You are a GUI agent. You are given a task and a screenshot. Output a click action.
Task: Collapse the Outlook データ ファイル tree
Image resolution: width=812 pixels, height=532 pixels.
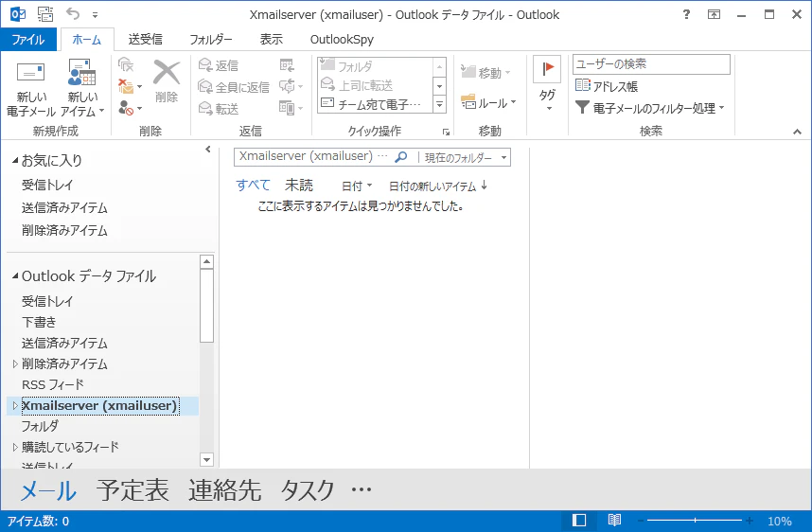tap(15, 275)
